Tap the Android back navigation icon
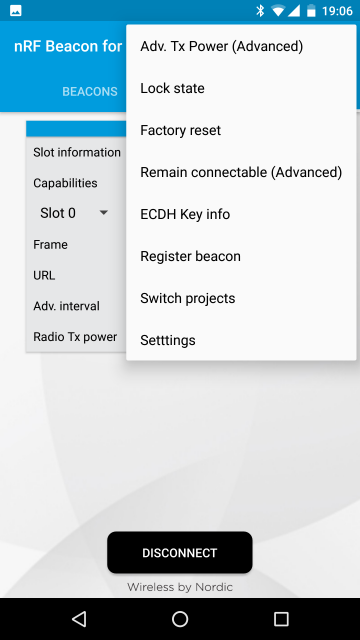 79,619
